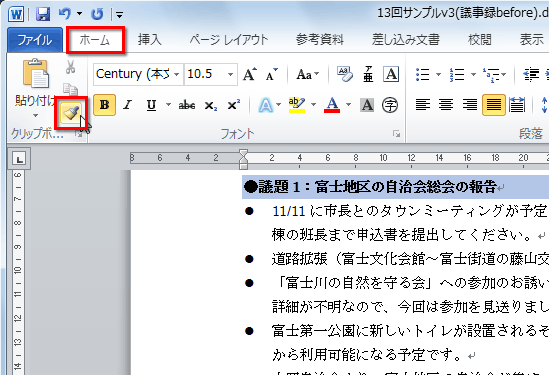Image resolution: width=549 pixels, height=375 pixels.
Task: Open the 表示 tab
Action: point(531,40)
